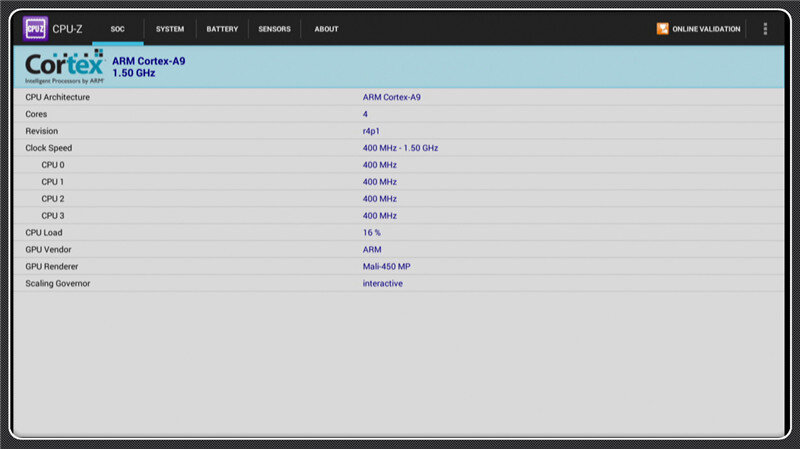Click the 400 MHz value for CPU 3
Screen dimensions: 800x449
point(380,215)
